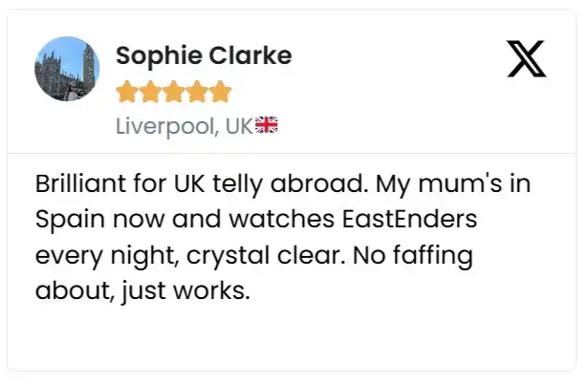Click the word "Spain" in the review
This screenshot has height=385, width=588.
click(69, 219)
